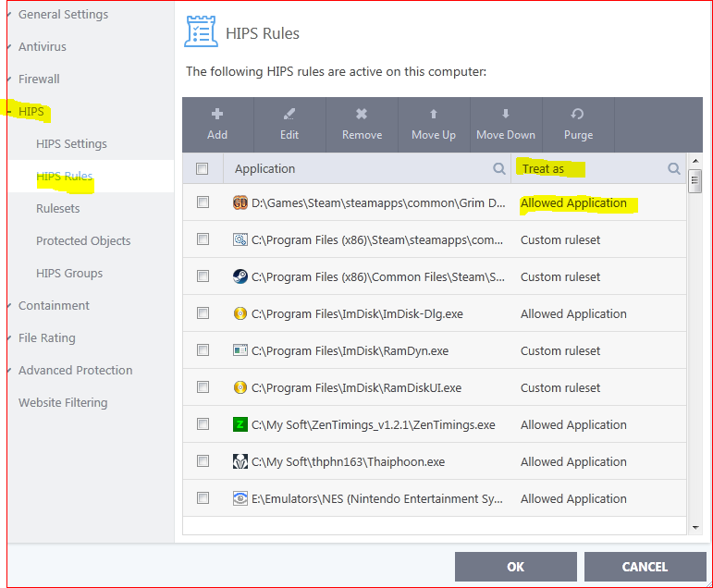Click the Add rule toolbar icon

coord(217,115)
